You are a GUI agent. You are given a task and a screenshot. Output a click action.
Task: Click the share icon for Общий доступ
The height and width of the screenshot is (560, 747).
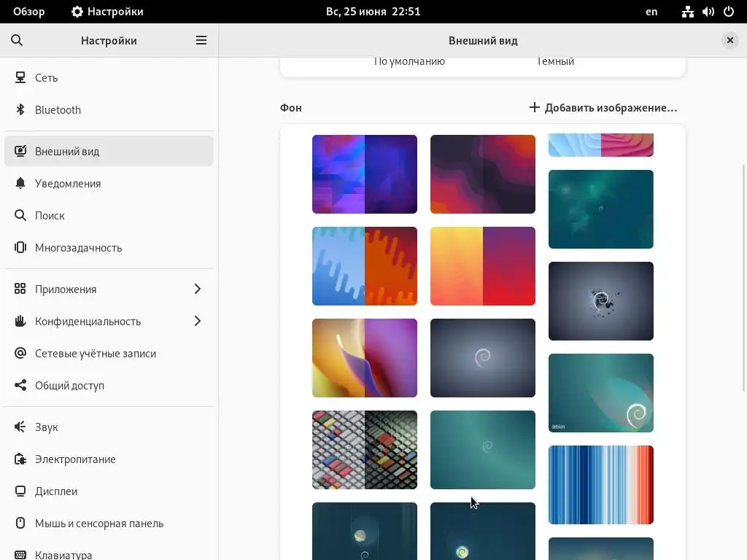tap(20, 385)
